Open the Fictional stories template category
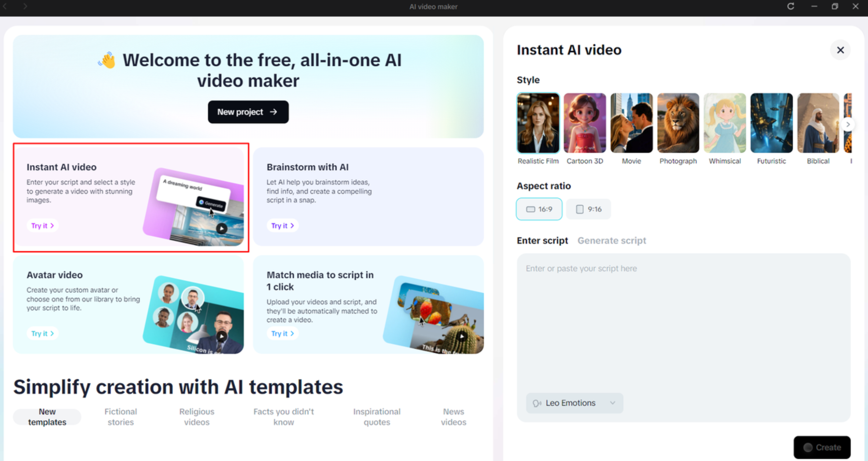This screenshot has height=461, width=868. tap(120, 417)
